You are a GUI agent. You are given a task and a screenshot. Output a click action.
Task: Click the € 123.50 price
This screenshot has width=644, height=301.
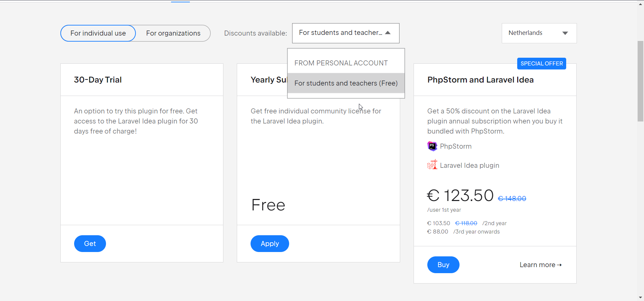460,195
